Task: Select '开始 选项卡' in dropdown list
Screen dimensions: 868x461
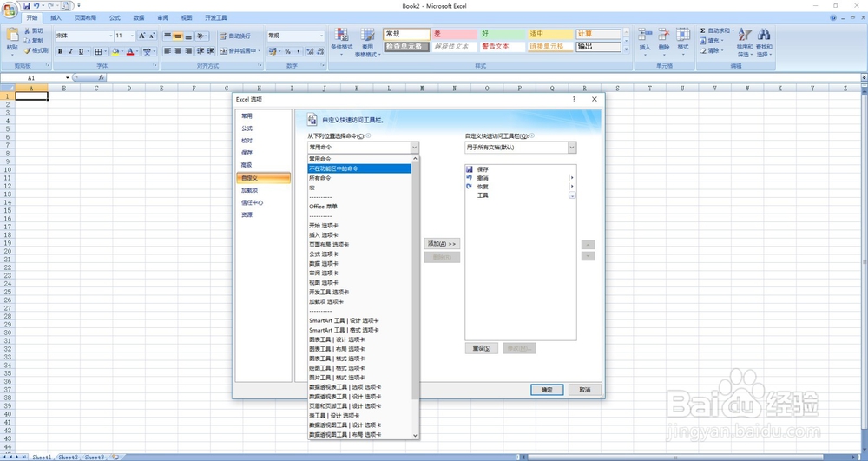Action: click(359, 225)
